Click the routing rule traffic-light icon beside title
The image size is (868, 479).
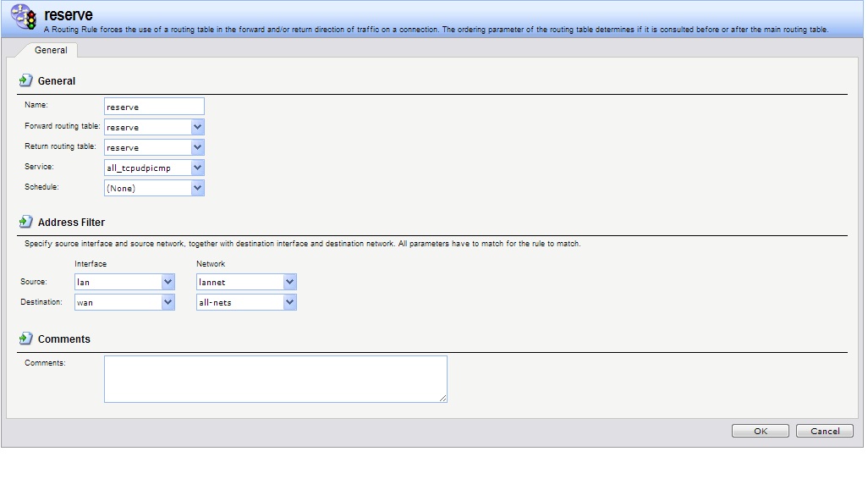pos(24,16)
